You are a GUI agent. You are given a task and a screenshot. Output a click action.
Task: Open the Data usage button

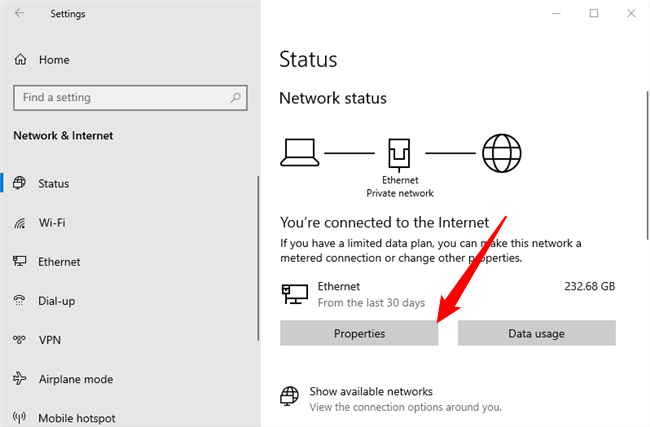tap(536, 333)
